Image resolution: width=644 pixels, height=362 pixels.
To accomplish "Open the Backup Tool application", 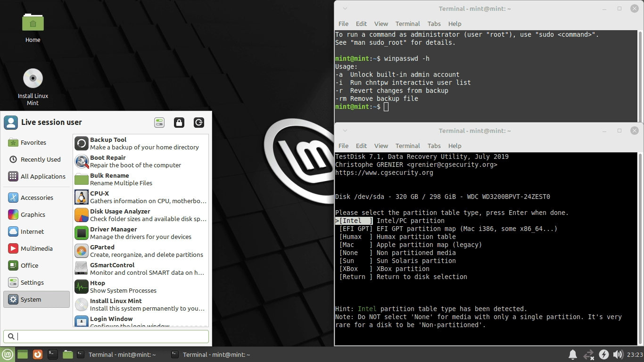I will click(x=140, y=143).
